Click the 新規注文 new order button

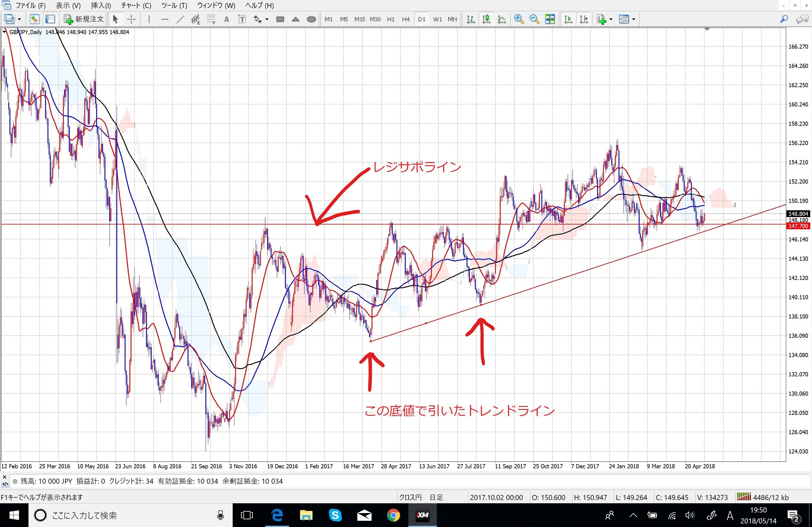tap(84, 20)
